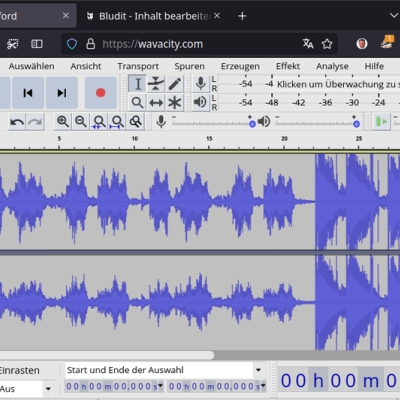Click the lower waveform channel

coord(200,303)
